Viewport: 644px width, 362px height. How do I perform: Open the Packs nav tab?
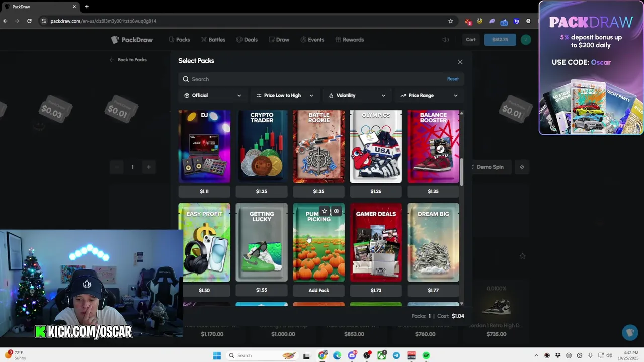tap(179, 40)
